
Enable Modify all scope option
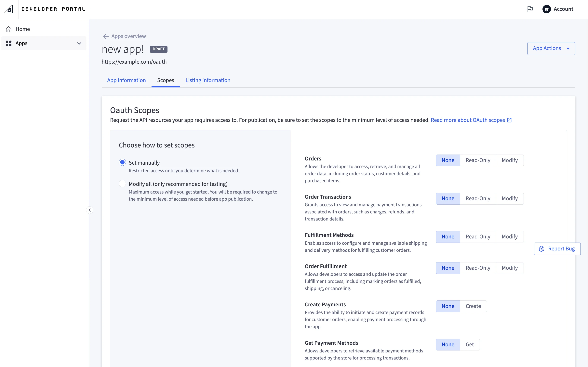[122, 183]
